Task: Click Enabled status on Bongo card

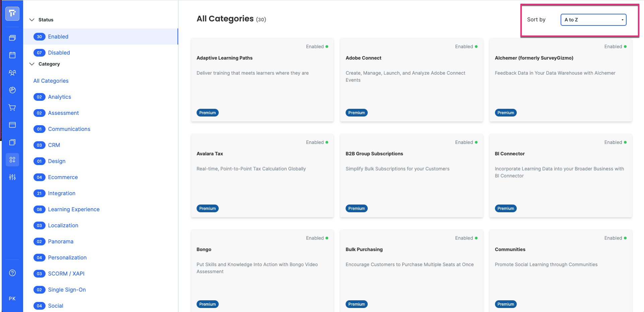Action: 317,238
